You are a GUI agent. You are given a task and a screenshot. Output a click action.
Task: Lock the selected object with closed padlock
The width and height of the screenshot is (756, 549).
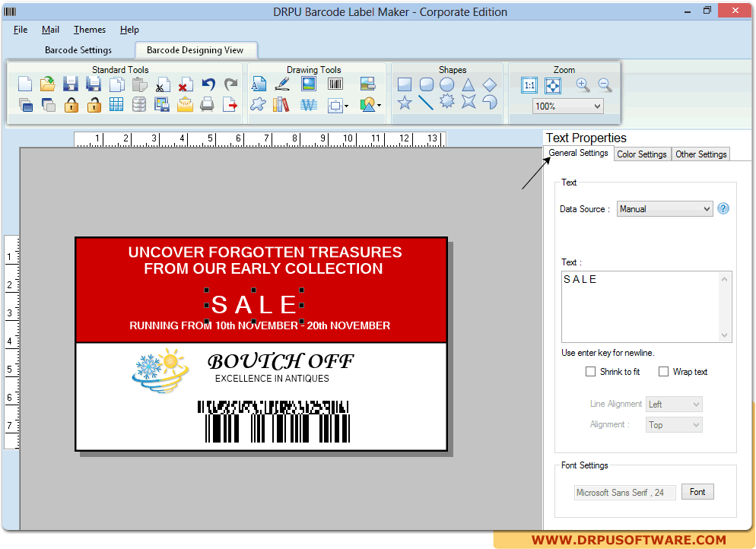coord(71,105)
